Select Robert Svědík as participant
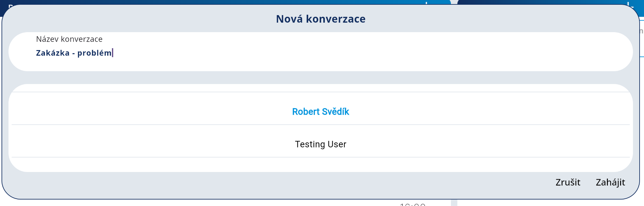The width and height of the screenshot is (644, 206). click(x=320, y=112)
